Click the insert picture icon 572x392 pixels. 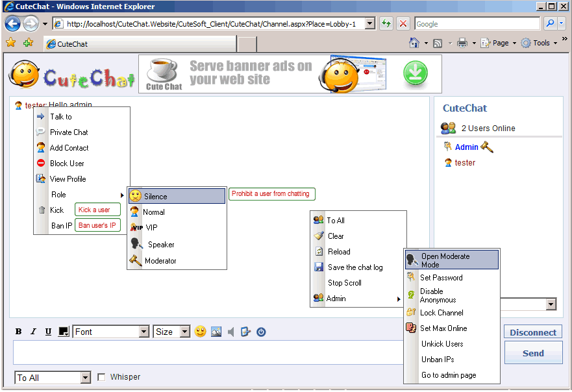[x=216, y=332]
